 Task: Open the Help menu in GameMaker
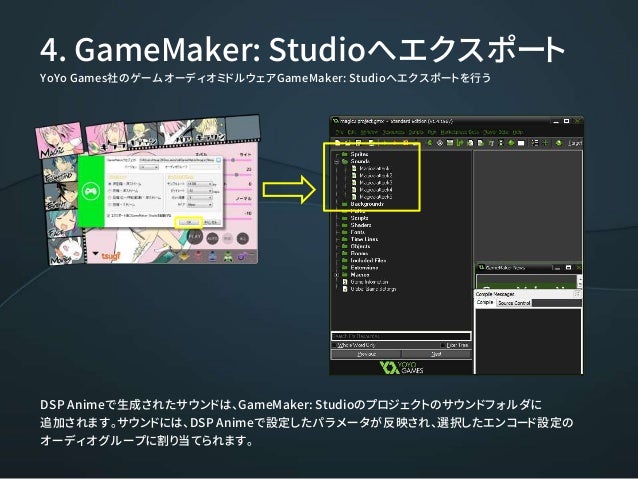tap(518, 132)
